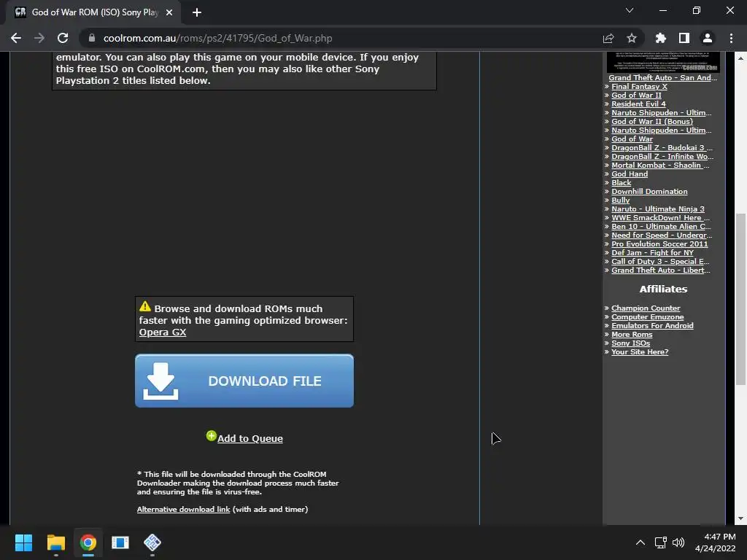This screenshot has height=560, width=747.
Task: Open Call of Duty 3 - Special Edition link
Action: click(660, 261)
